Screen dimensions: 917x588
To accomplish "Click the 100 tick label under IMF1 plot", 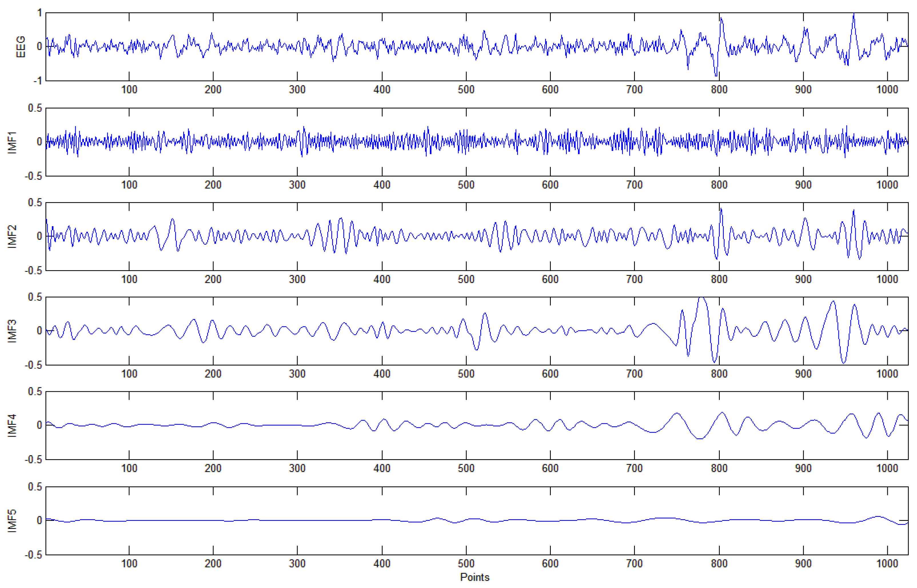I will coord(129,185).
